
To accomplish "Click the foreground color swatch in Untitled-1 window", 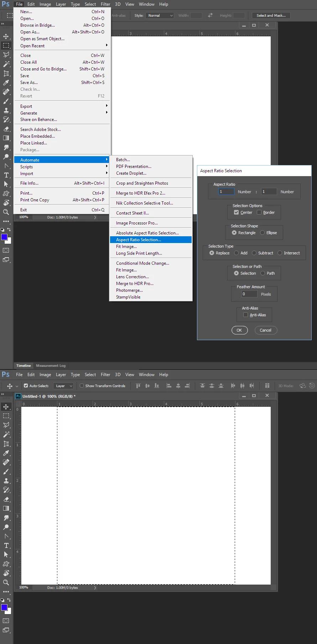I will click(x=4, y=607).
